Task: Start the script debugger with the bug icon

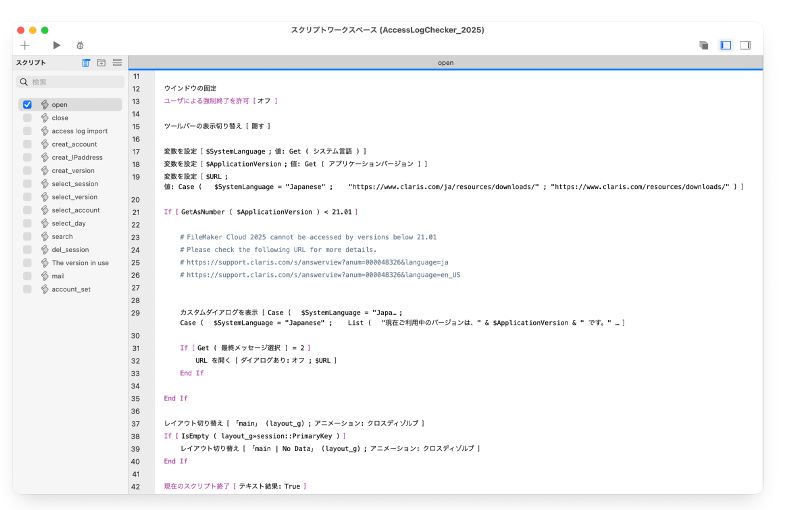Action: [x=80, y=45]
